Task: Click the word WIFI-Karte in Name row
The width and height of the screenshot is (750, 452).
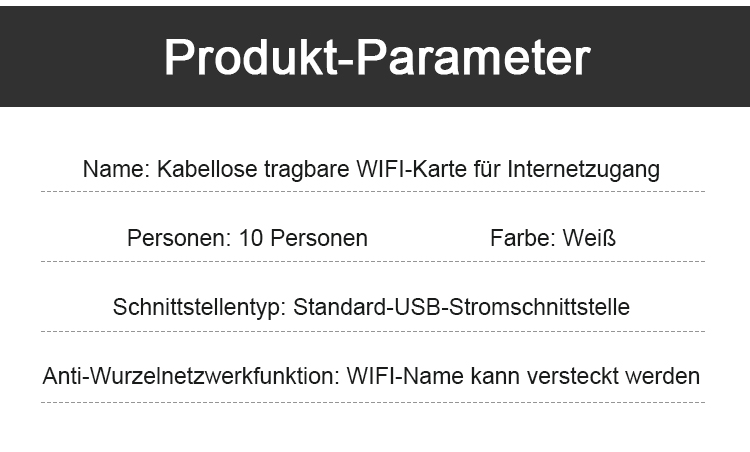Action: 412,169
